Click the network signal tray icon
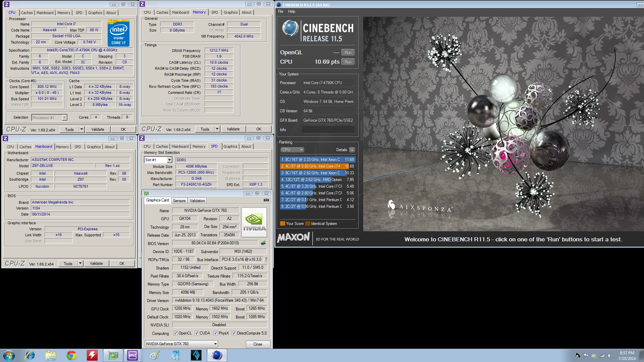 point(602,356)
